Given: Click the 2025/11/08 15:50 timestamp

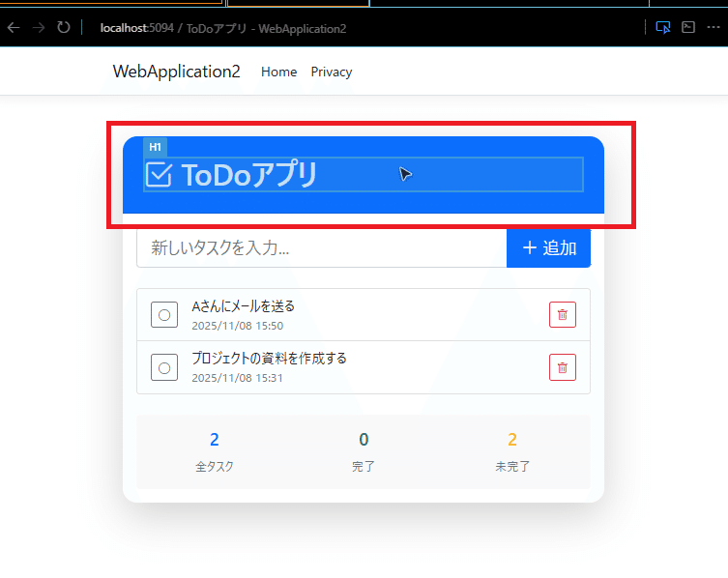Looking at the screenshot, I should point(237,326).
